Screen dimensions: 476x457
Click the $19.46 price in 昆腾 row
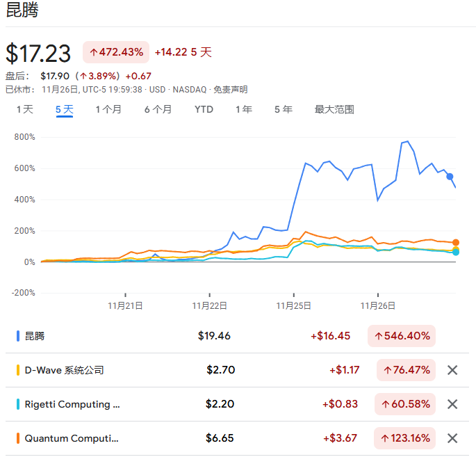pos(214,336)
